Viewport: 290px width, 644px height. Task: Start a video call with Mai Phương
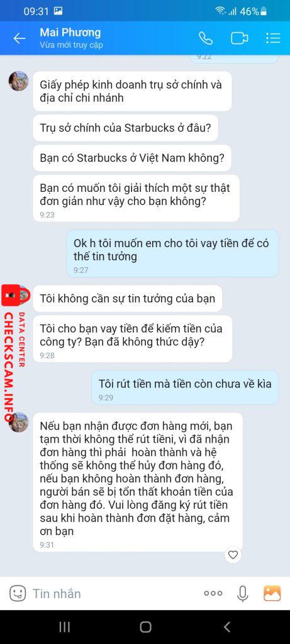pos(240,38)
